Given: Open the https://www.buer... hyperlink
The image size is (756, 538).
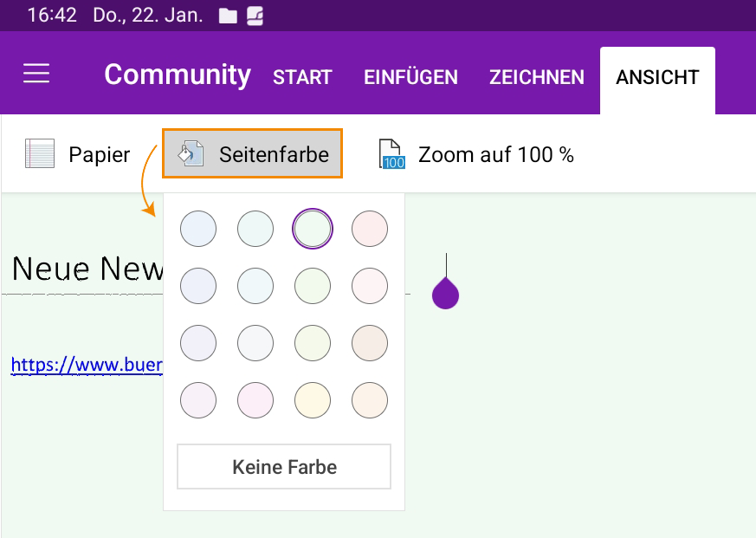Looking at the screenshot, I should 87,366.
